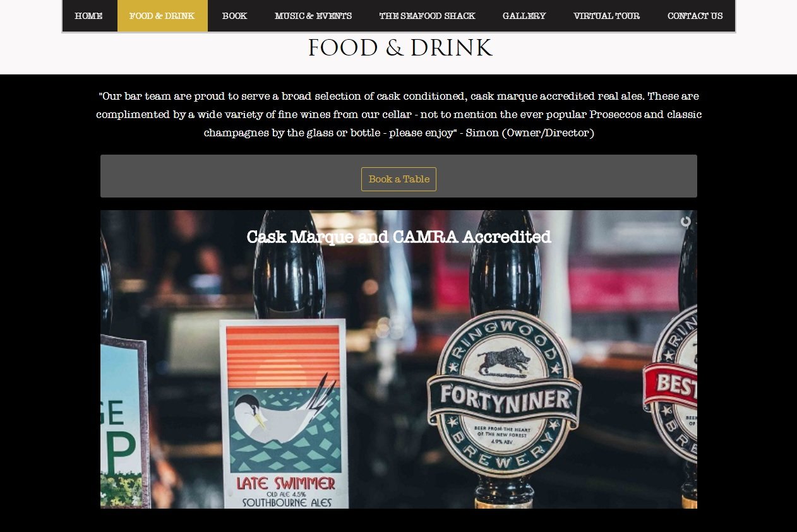Click the loading spinner icon on slideshow
Viewport: 797px width, 532px height.
tap(686, 222)
